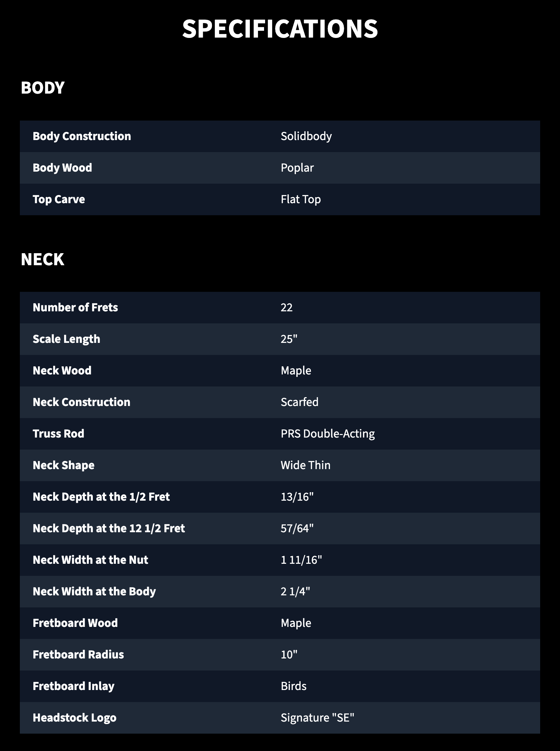This screenshot has height=751, width=560.
Task: Click the Number of Frets label
Action: 75,307
